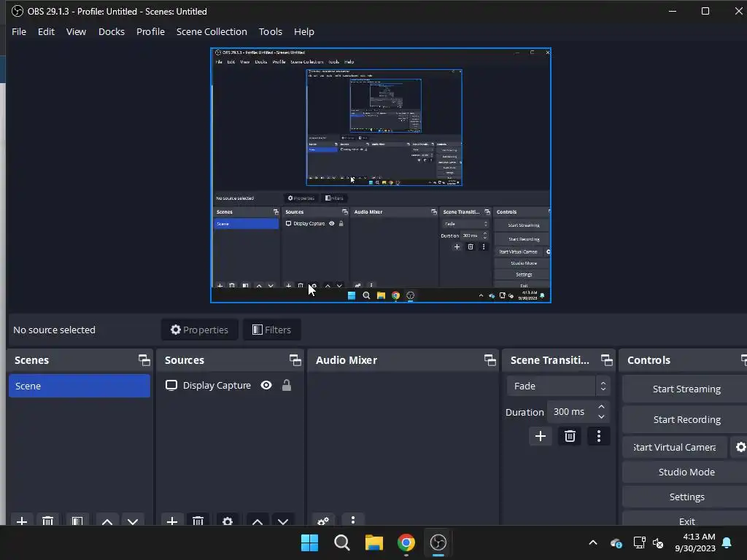747x560 pixels.
Task: Select Display Capture source
Action: pos(217,385)
